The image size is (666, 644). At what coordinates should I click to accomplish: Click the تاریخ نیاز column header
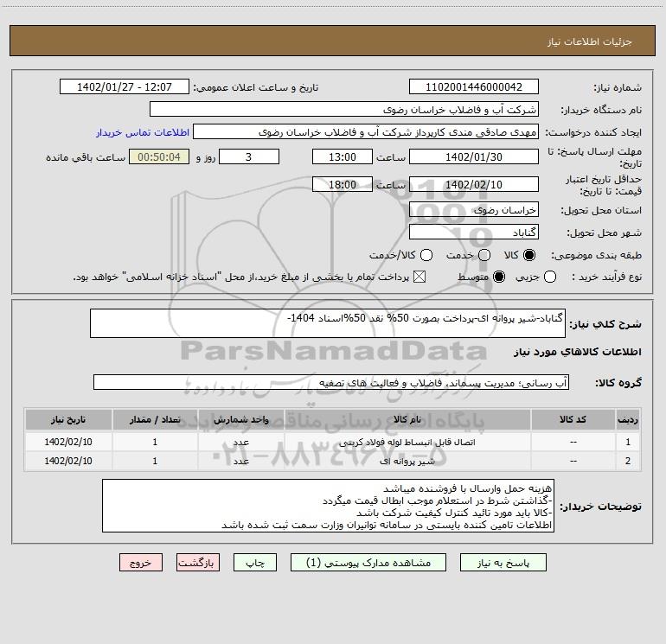(68, 419)
